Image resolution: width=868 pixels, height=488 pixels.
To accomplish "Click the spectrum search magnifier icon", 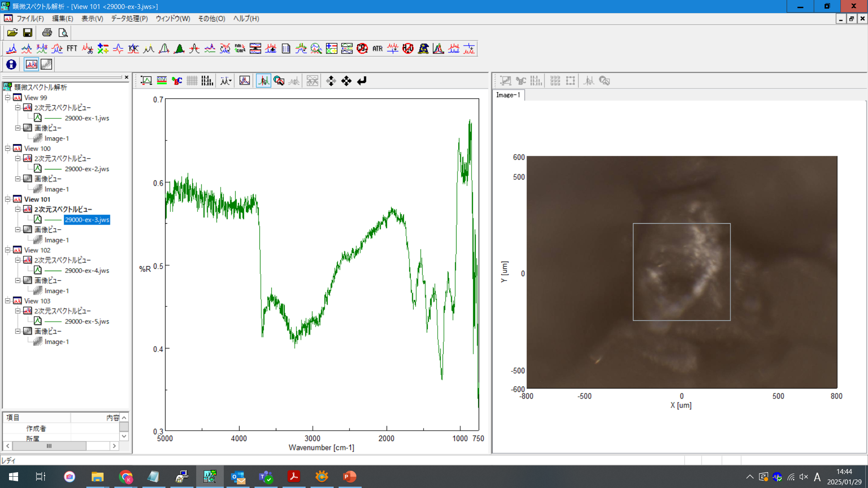I will click(316, 48).
